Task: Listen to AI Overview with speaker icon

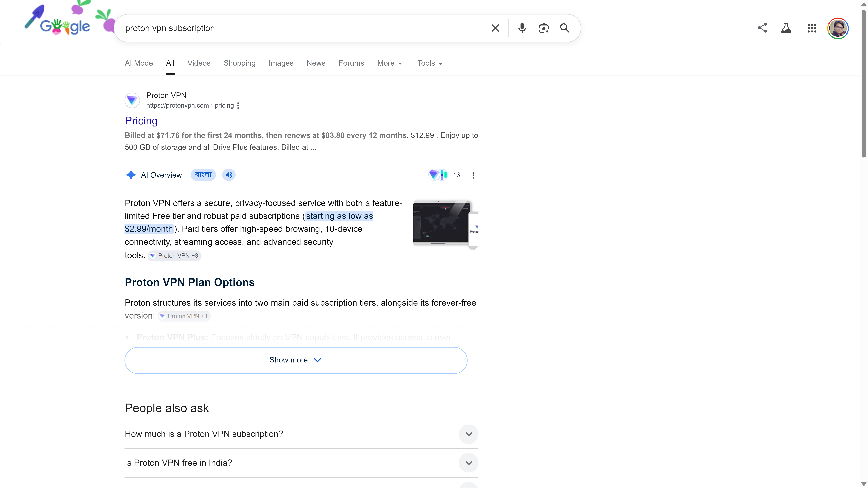Action: [229, 175]
